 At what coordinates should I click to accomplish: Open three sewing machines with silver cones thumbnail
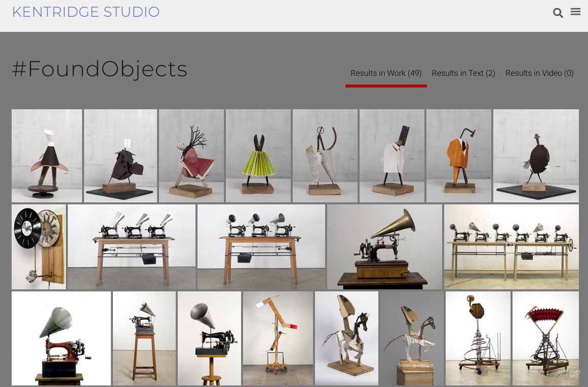point(132,247)
